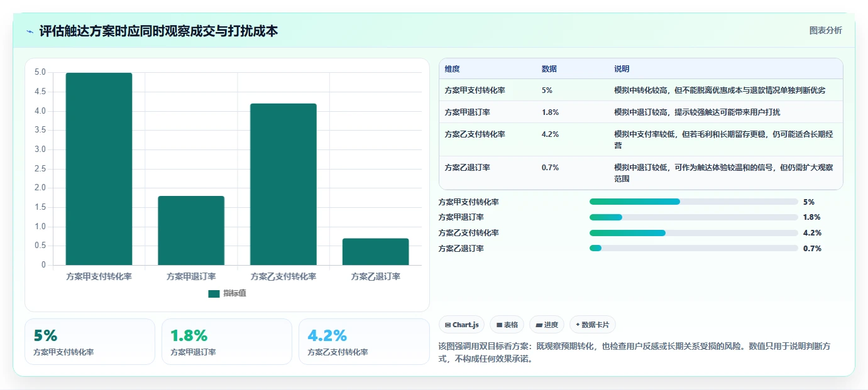The width and height of the screenshot is (868, 390).
Task: Click table cell 方案乙支付转化率
Action: [475, 134]
